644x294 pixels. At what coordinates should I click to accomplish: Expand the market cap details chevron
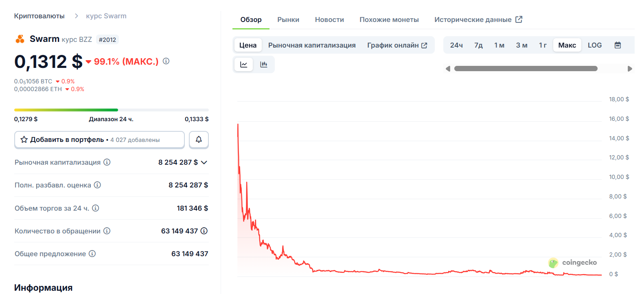pyautogui.click(x=204, y=162)
